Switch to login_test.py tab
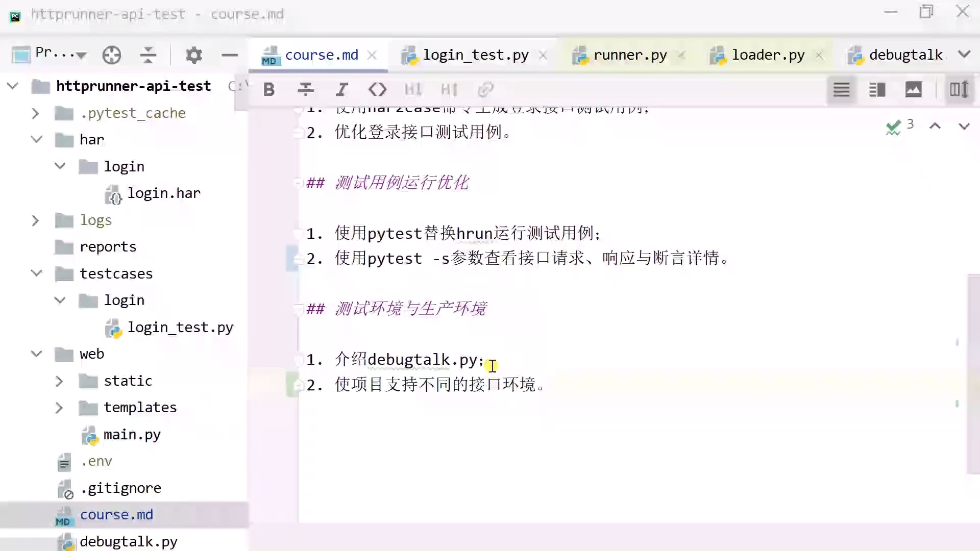This screenshot has width=980, height=551. (x=475, y=55)
